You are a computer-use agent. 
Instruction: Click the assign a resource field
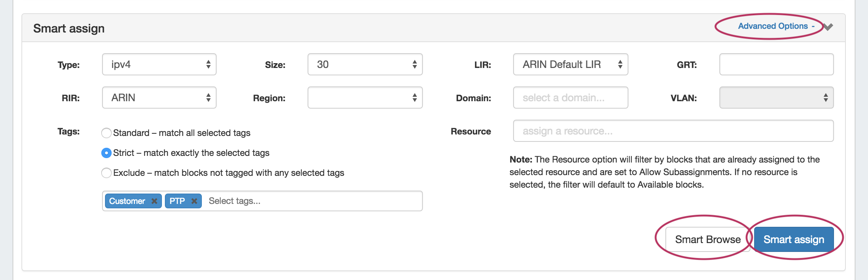[673, 131]
